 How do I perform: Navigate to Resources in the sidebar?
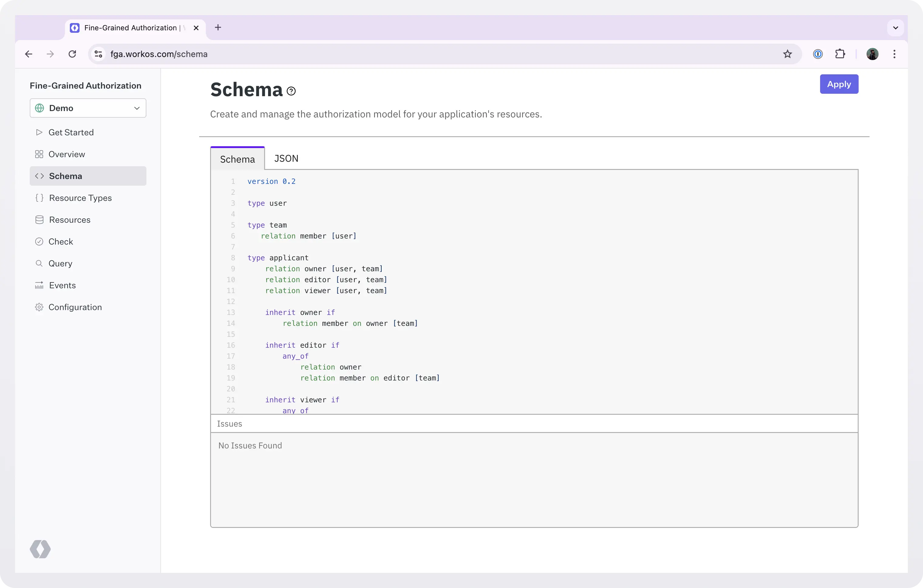pos(88,220)
